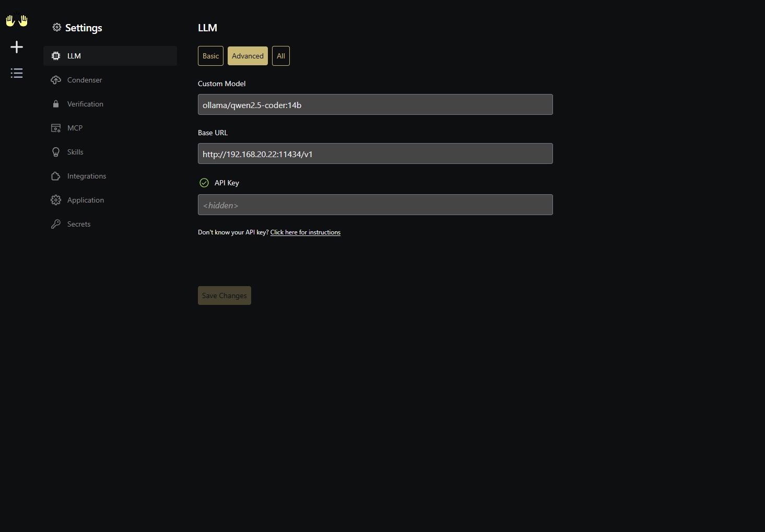The height and width of the screenshot is (532, 765).
Task: Click the Secrets key icon
Action: pos(56,224)
